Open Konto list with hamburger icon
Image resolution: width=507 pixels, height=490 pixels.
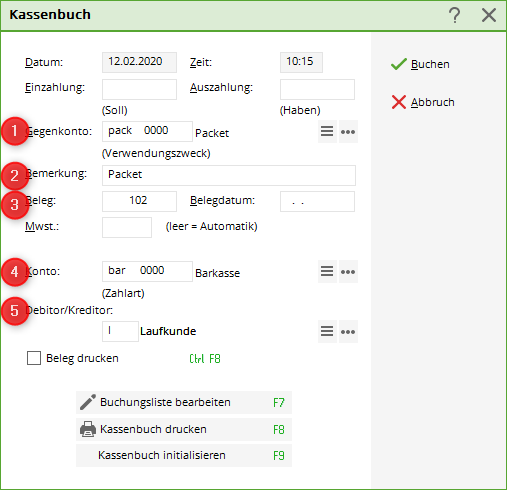pyautogui.click(x=327, y=271)
